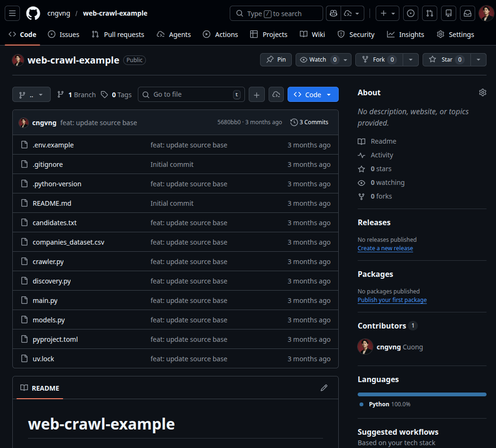Click Publish your first package link
Viewport: 496px width, 448px height.
coord(392,300)
